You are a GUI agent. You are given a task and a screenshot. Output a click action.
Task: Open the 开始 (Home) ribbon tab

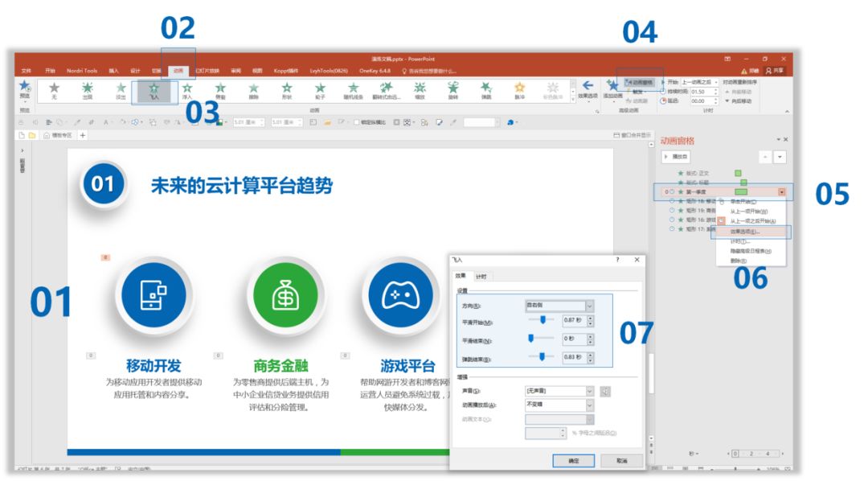51,71
